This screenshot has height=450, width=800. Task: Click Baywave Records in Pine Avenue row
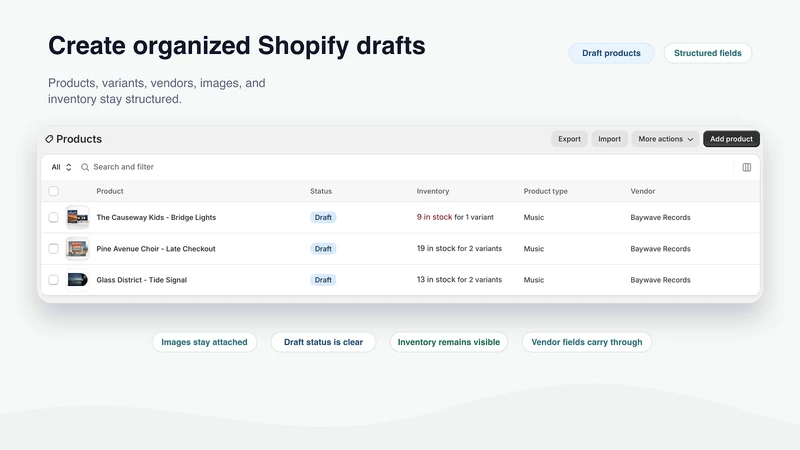[660, 248]
